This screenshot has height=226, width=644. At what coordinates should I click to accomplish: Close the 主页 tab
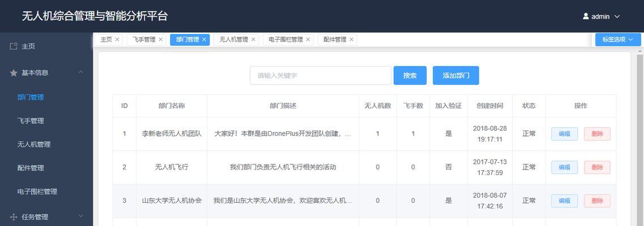pos(117,40)
